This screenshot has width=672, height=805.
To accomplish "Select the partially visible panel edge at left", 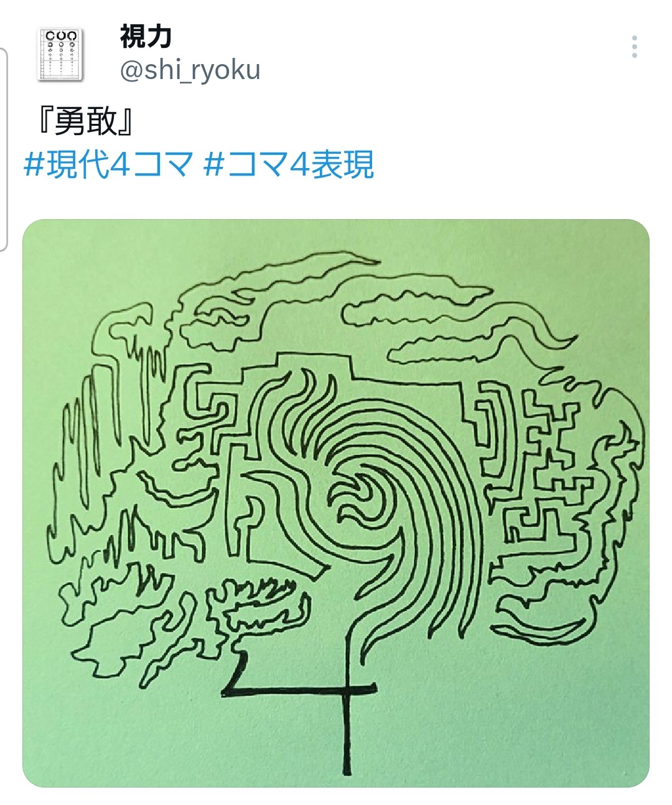I will [4, 148].
